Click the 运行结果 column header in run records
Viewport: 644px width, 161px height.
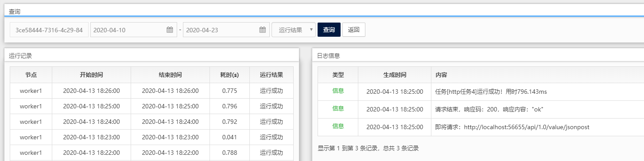272,75
